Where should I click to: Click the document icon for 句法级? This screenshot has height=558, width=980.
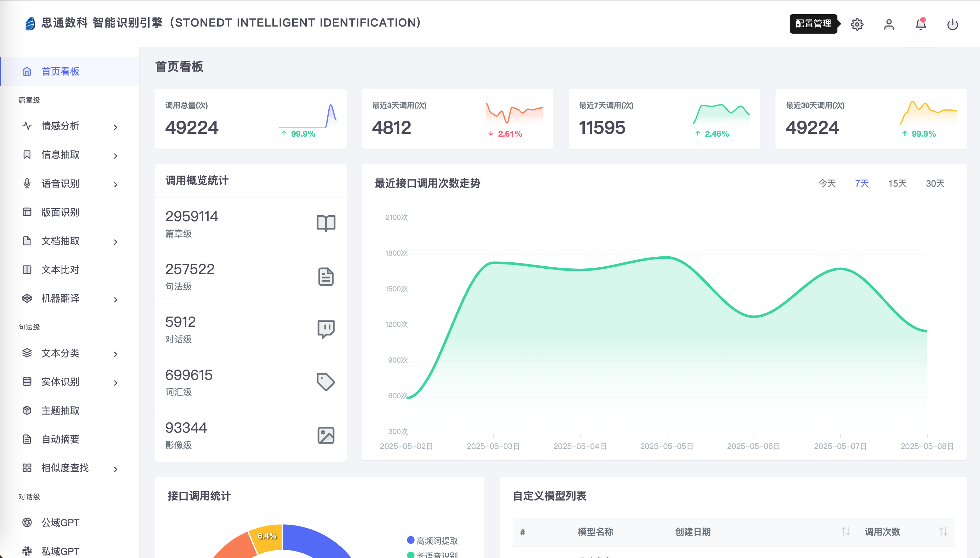click(325, 276)
